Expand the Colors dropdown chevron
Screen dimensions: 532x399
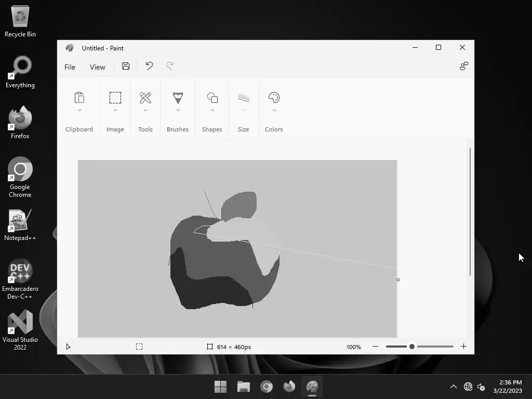tap(274, 110)
